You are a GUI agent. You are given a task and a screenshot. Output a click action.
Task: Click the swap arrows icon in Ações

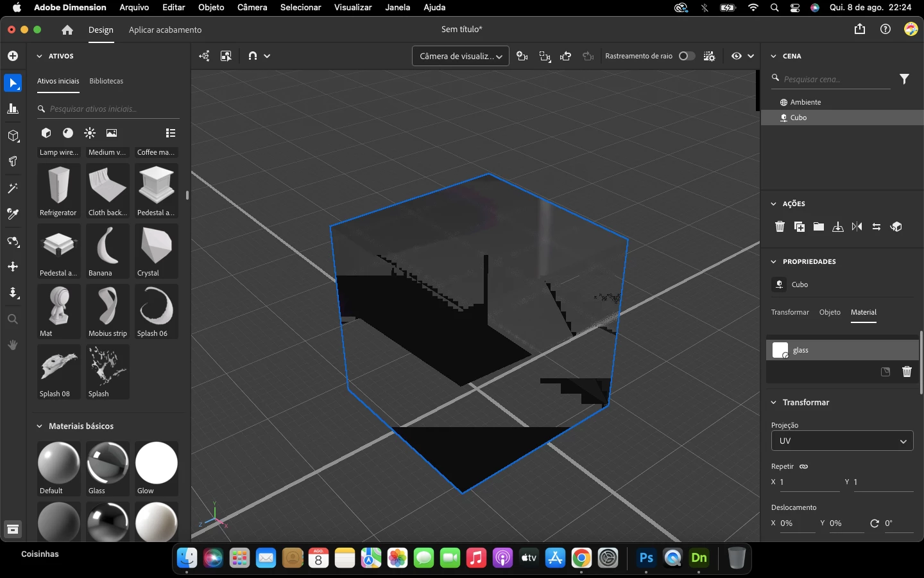click(877, 227)
